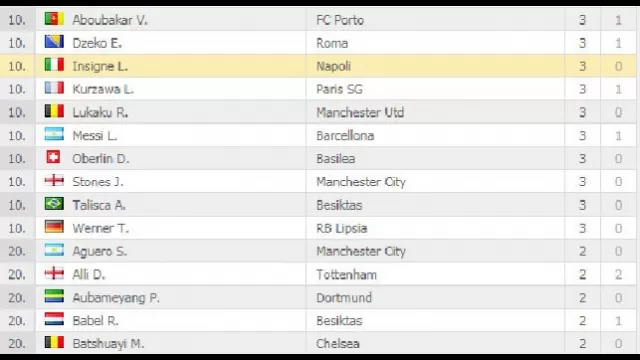Select the Aguero S. player name
The width and height of the screenshot is (640, 360).
pos(100,251)
